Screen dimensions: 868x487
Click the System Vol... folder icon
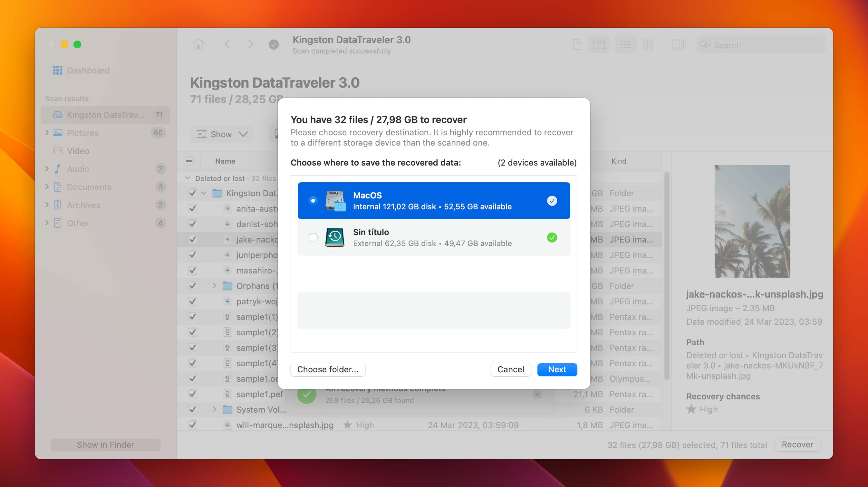(227, 410)
